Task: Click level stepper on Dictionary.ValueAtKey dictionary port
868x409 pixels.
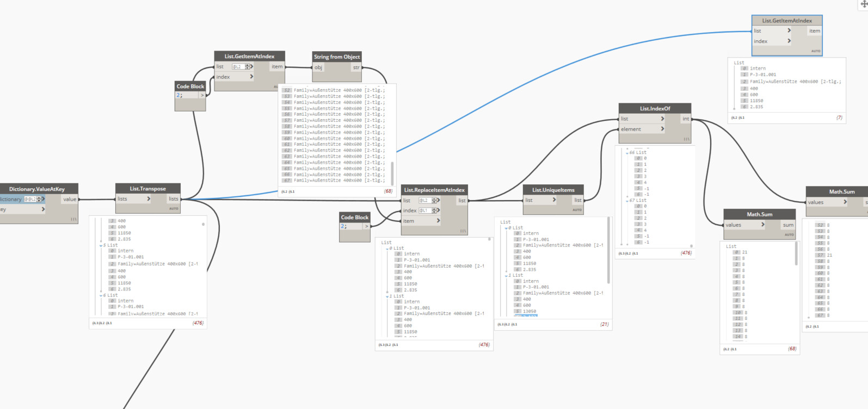Action: 39,199
